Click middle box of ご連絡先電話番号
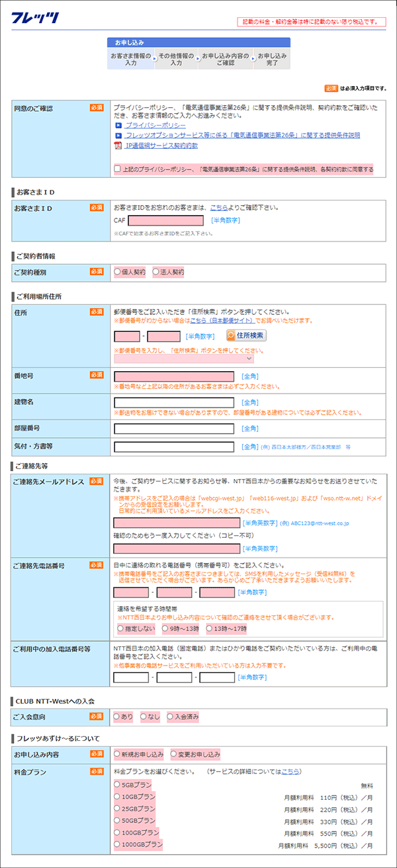The image size is (397, 868). 174,592
